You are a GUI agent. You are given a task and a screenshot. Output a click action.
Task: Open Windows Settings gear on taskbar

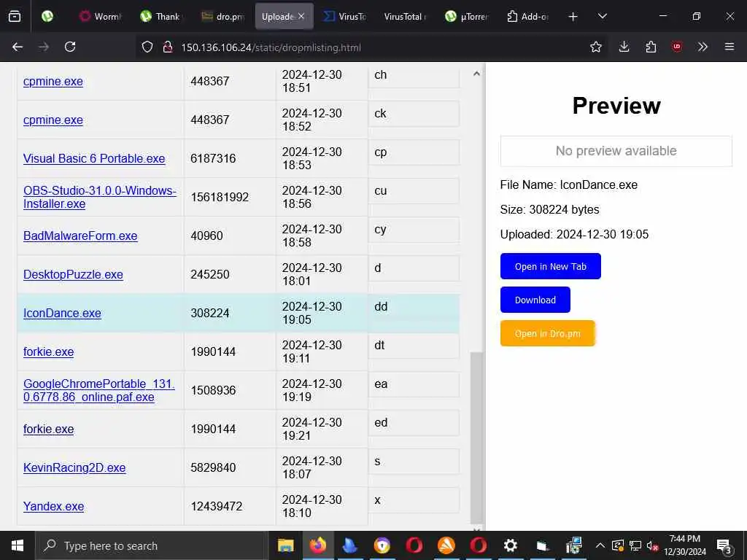(x=510, y=545)
